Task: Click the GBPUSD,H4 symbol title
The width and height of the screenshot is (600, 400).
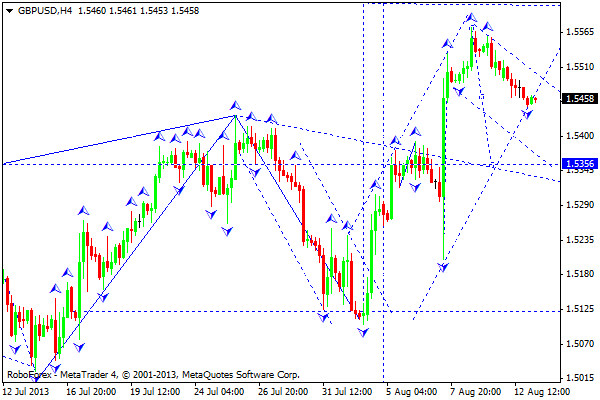Action: [x=45, y=11]
